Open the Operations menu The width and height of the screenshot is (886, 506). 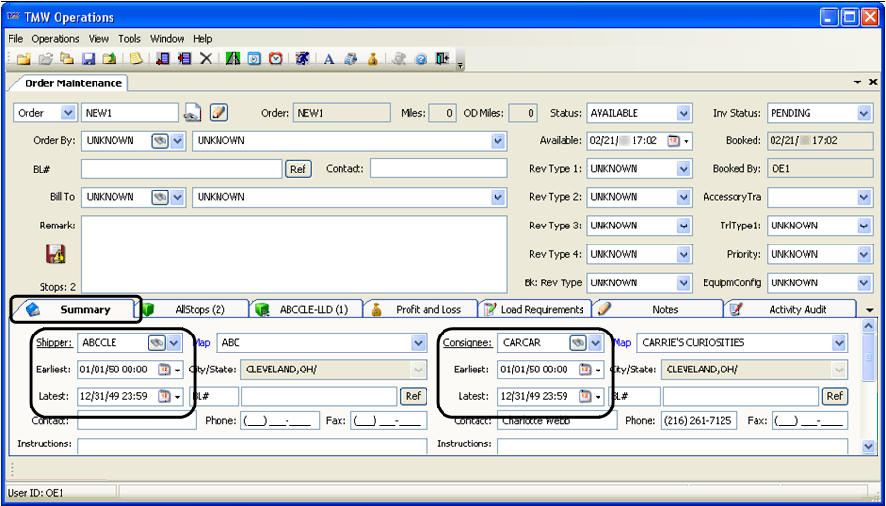pos(55,39)
